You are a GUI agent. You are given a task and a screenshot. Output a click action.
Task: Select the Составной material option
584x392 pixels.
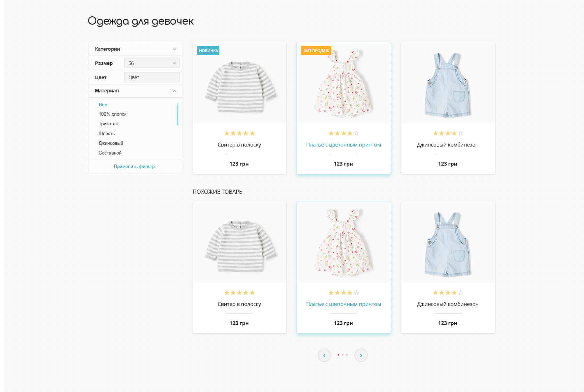[110, 153]
